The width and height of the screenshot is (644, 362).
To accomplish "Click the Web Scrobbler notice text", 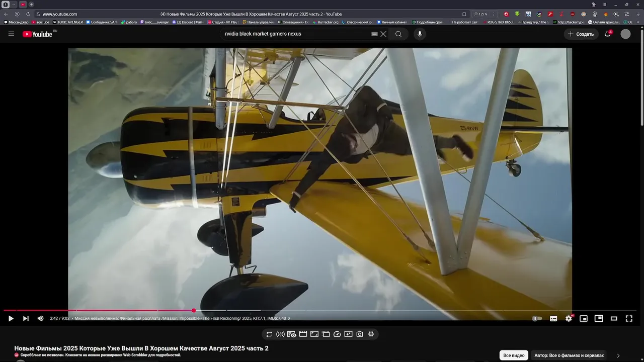I will [x=101, y=355].
